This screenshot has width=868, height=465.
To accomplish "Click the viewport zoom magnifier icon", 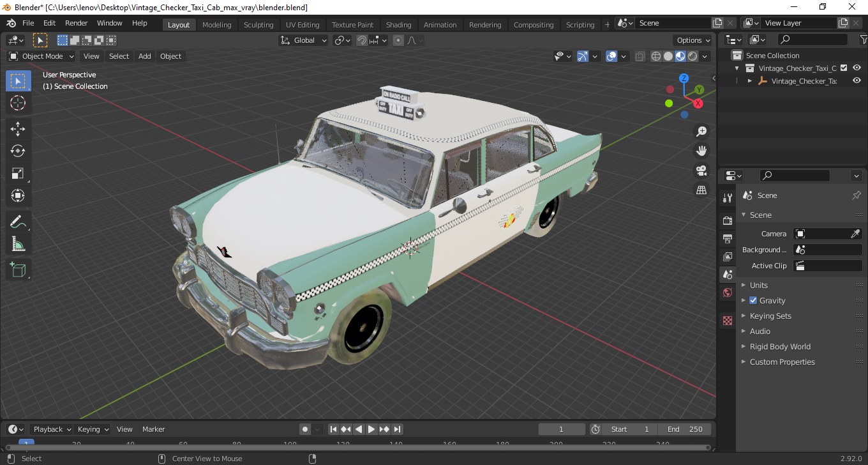I will point(701,132).
